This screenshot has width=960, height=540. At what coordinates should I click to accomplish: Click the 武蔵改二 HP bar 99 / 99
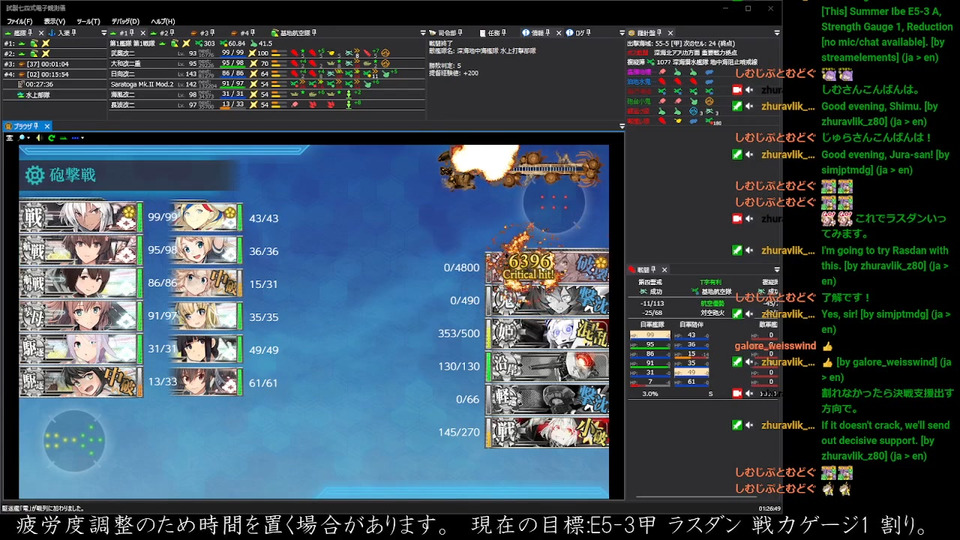click(x=233, y=54)
